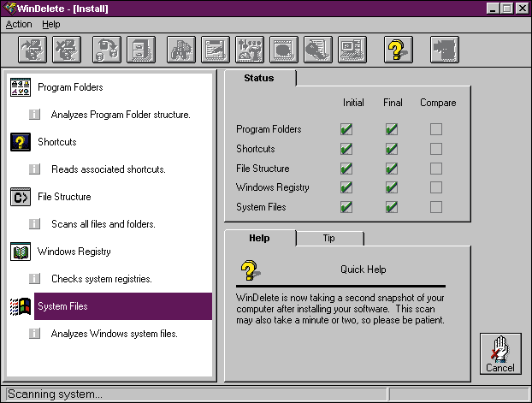The image size is (532, 403).
Task: Click the Uninstall toolbar icon with X and computer
Action: pos(67,50)
